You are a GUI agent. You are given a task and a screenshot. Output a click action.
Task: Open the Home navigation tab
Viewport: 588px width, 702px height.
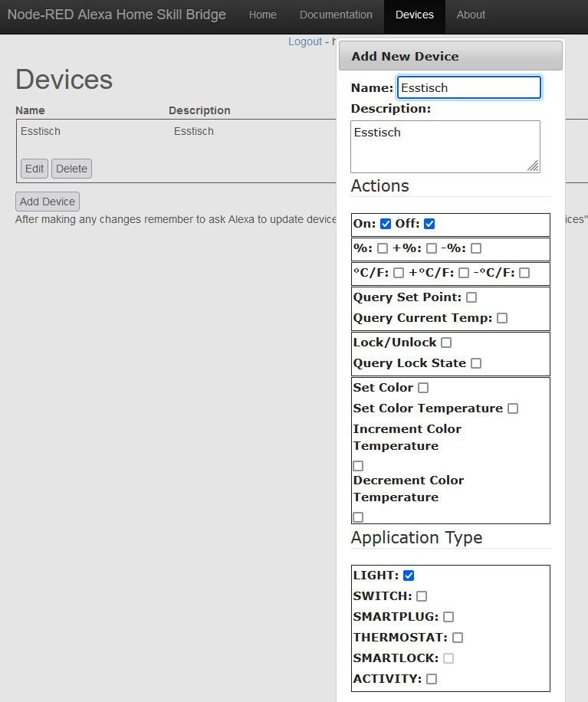263,15
